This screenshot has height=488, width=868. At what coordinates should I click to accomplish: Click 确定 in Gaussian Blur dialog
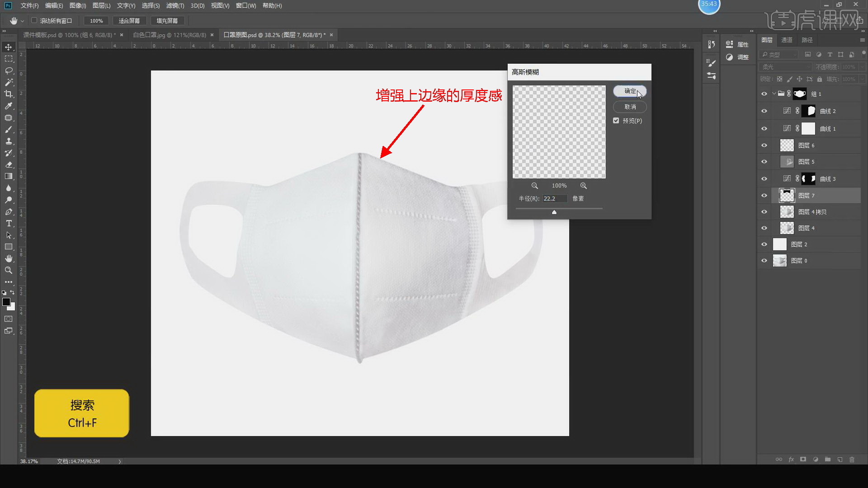(x=629, y=91)
